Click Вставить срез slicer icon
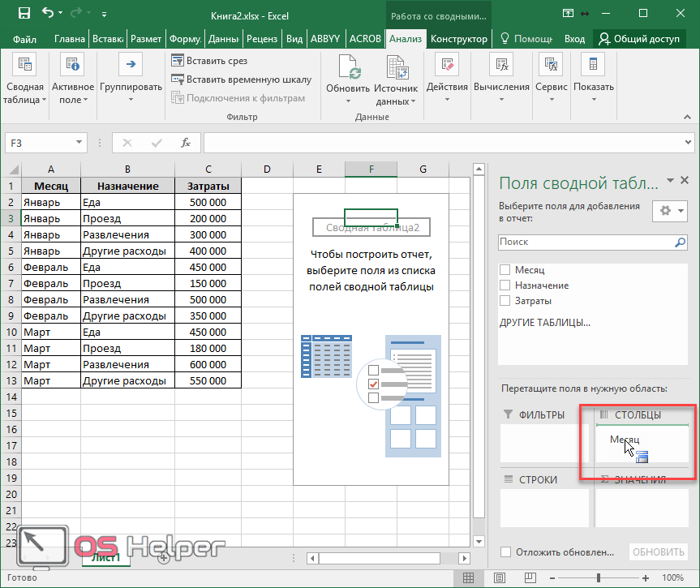Image resolution: width=700 pixels, height=588 pixels. 178,61
